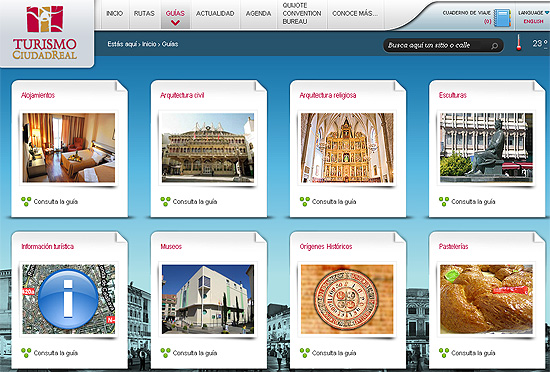Image resolution: width=550 pixels, height=372 pixels.
Task: Click the Información turística card title
Action: point(48,246)
